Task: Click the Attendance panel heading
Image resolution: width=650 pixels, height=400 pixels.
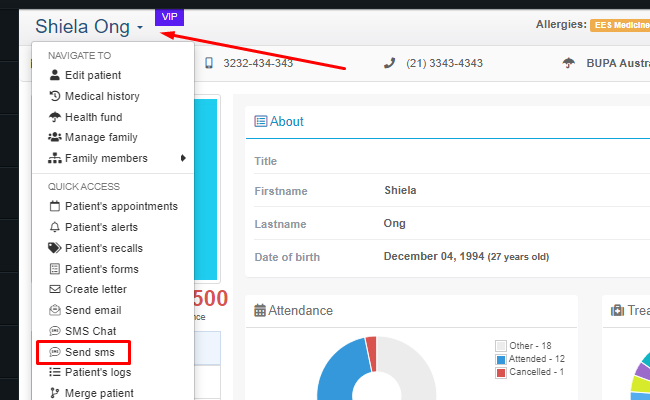Action: tap(300, 310)
